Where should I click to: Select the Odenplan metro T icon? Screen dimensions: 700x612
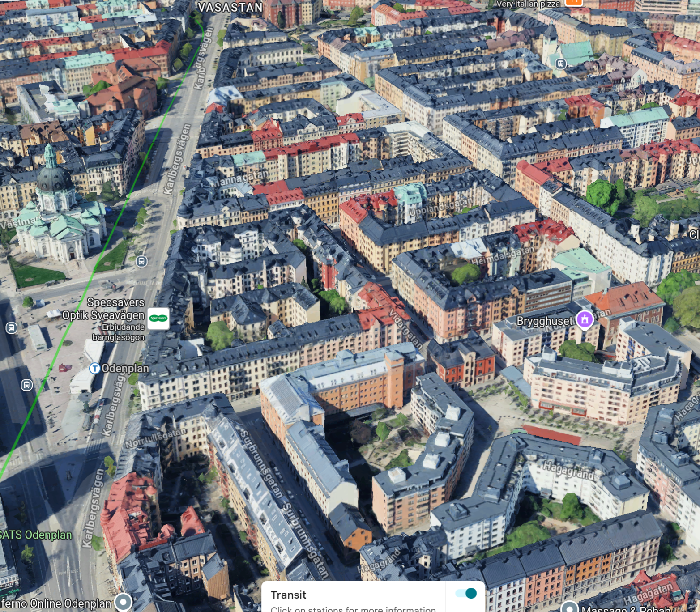(94, 368)
